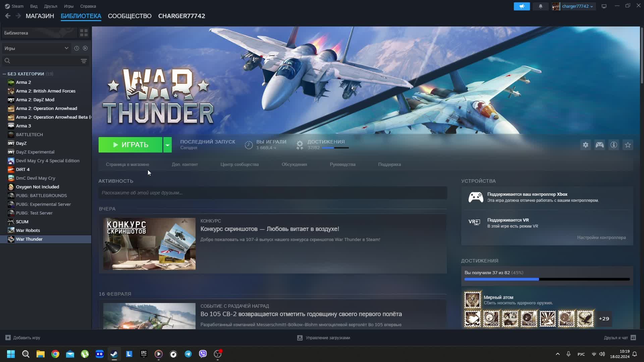644x362 pixels.
Task: Toggle the recently played filter clock icon
Action: [x=76, y=48]
